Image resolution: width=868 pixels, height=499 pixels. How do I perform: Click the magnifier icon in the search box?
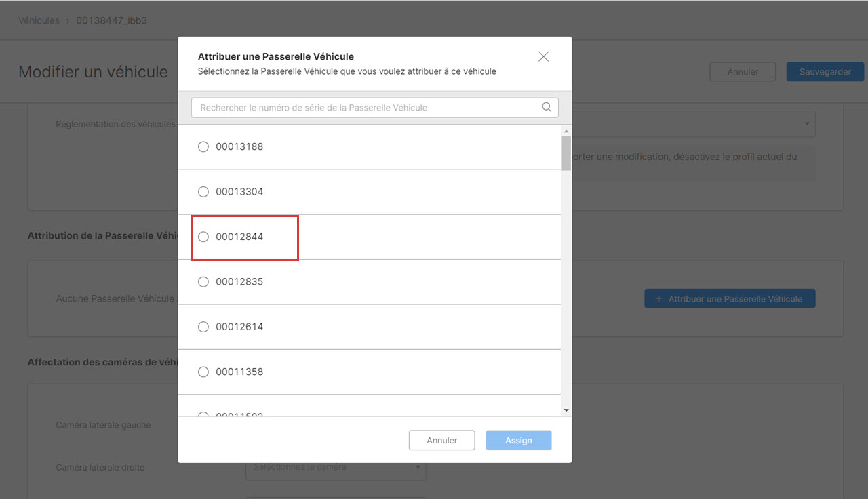pos(547,107)
